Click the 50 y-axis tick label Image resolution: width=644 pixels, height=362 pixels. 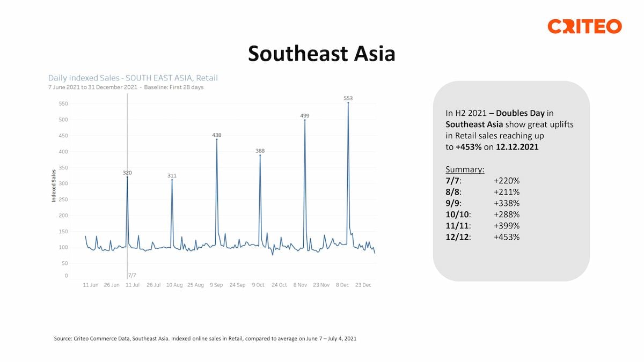(x=64, y=263)
